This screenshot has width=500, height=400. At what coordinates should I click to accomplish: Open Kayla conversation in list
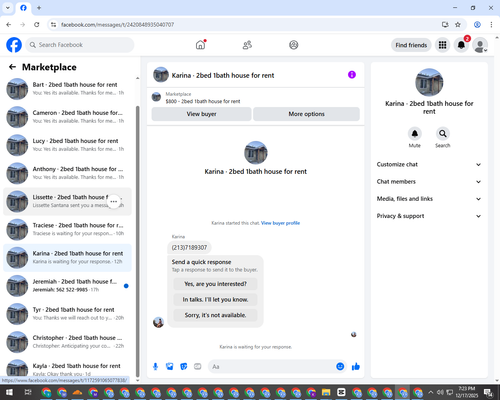click(67, 369)
